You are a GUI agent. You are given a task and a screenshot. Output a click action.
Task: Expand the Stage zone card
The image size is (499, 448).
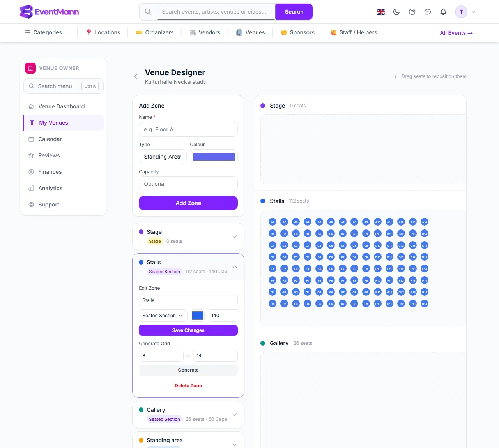click(x=235, y=236)
